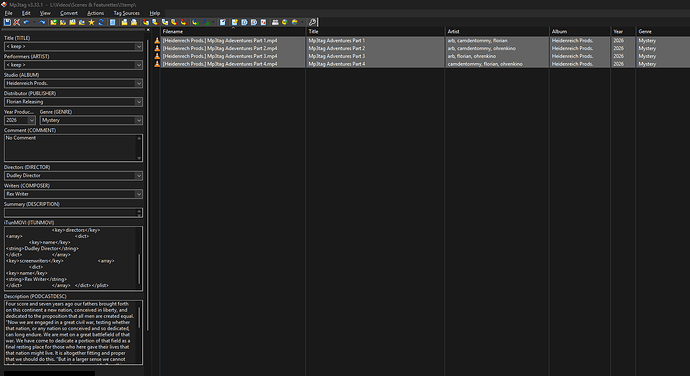Select file 'Mp3tag Adeventures Part 1.mp4'

pyautogui.click(x=232, y=41)
